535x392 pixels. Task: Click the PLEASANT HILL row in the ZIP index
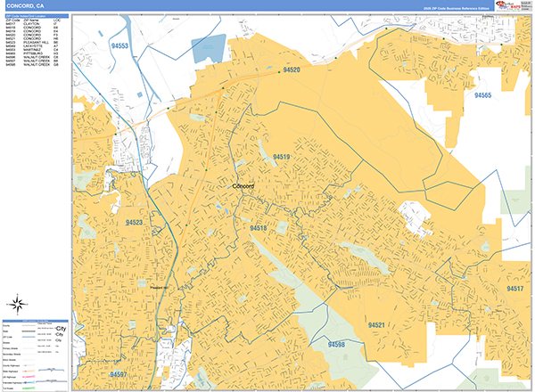(37, 41)
